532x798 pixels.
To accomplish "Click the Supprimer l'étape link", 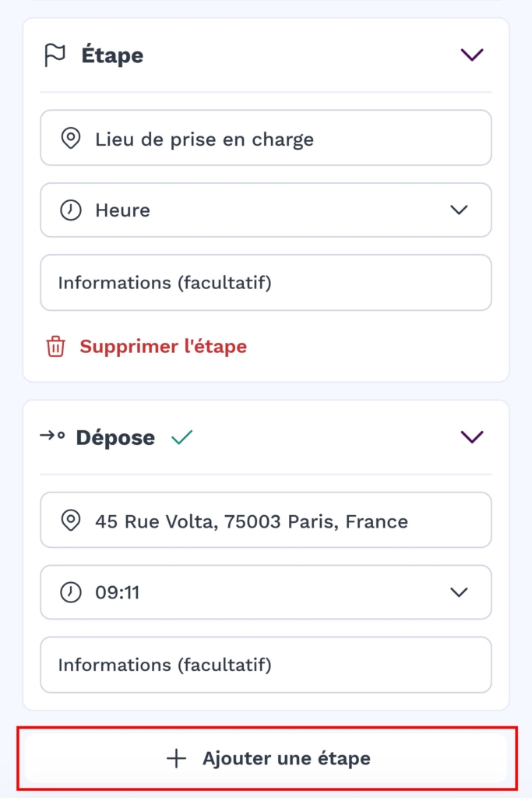I will pyautogui.click(x=163, y=346).
